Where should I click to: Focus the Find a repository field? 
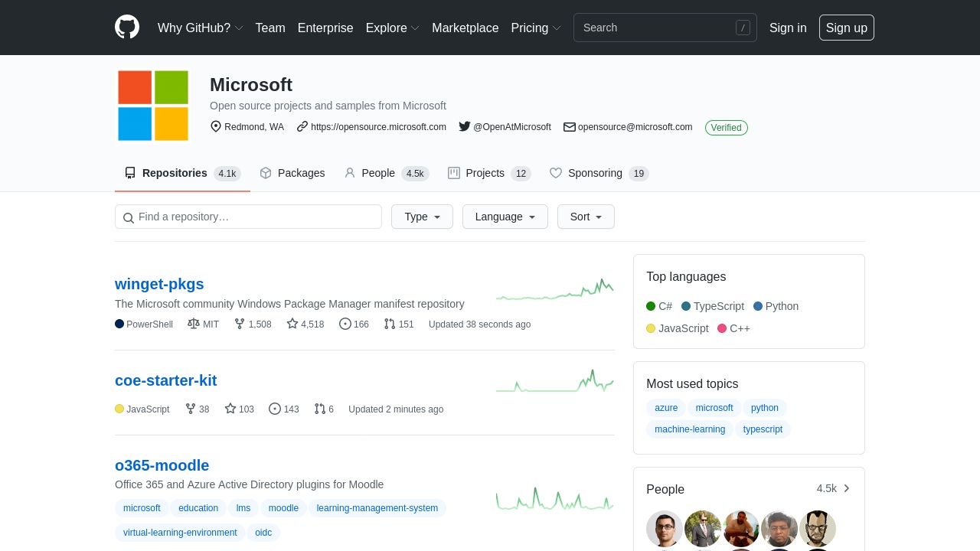[248, 217]
